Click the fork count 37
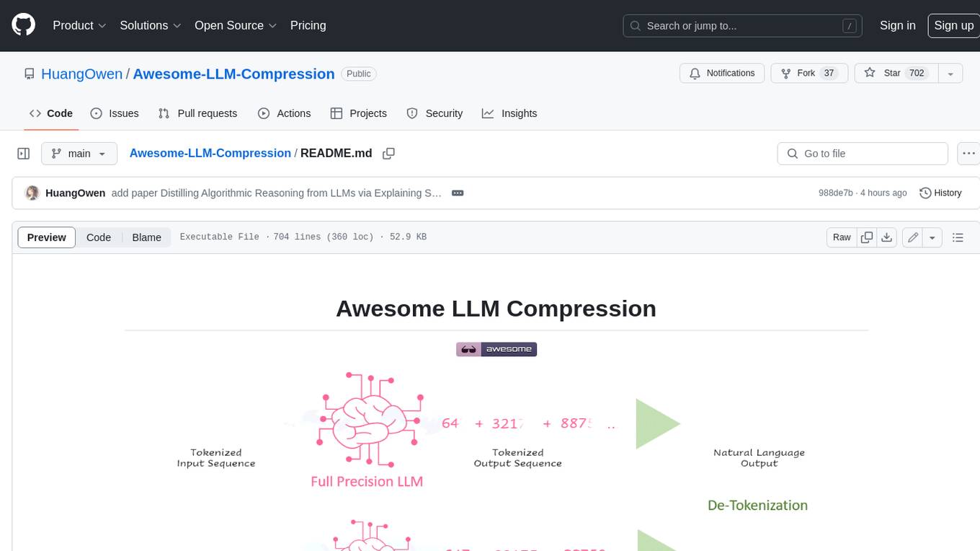The image size is (980, 551). click(x=829, y=74)
